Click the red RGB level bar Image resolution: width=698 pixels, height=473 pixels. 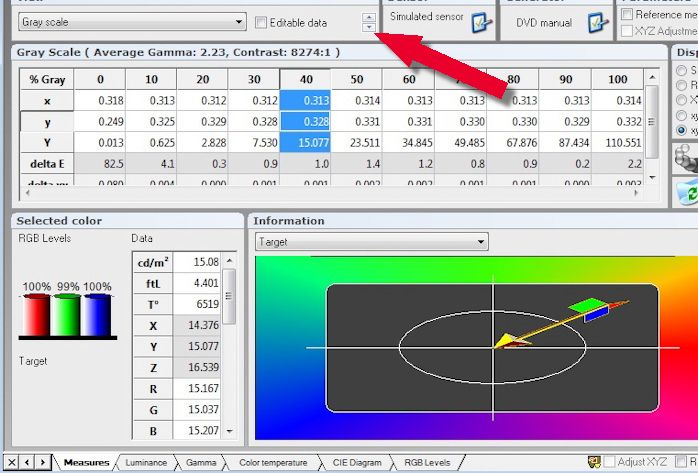pos(37,315)
